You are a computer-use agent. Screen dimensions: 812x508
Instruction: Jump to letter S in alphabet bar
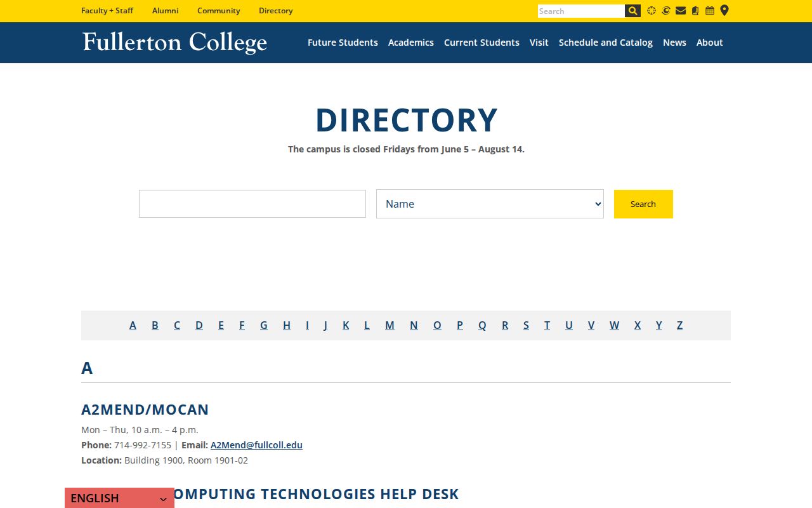click(x=526, y=325)
